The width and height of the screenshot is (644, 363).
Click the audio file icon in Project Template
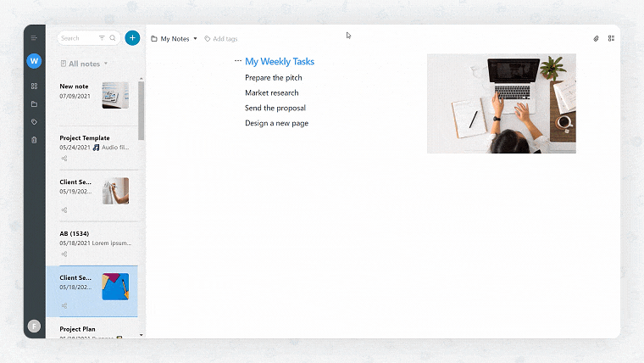[96, 148]
